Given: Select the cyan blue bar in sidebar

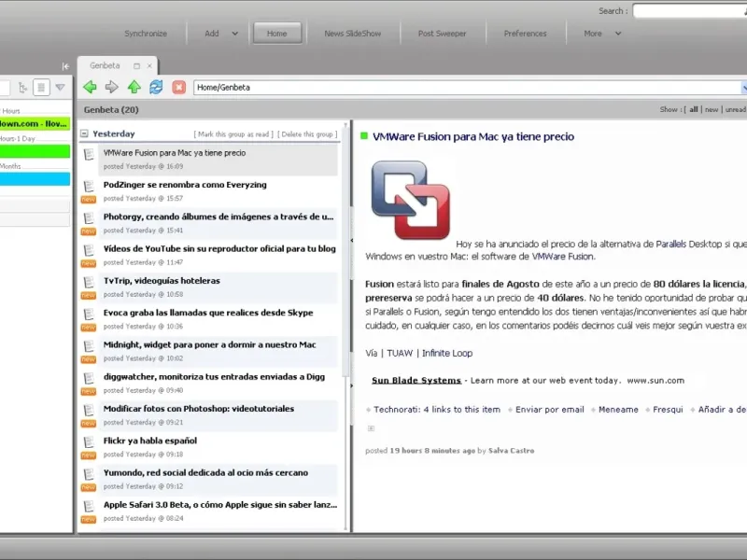Looking at the screenshot, I should tap(35, 179).
